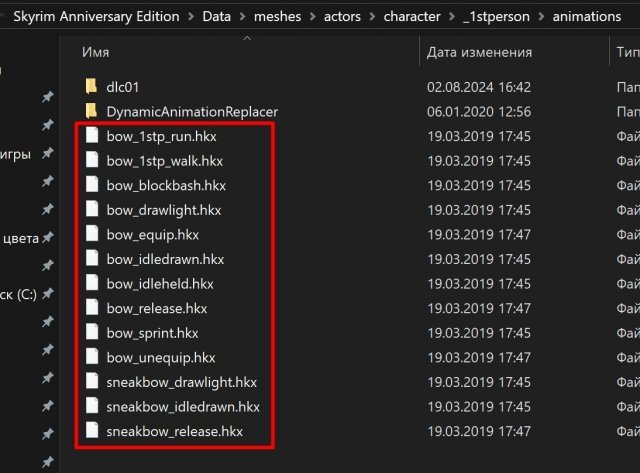Click file name bow_drawlight.hkx

point(164,210)
